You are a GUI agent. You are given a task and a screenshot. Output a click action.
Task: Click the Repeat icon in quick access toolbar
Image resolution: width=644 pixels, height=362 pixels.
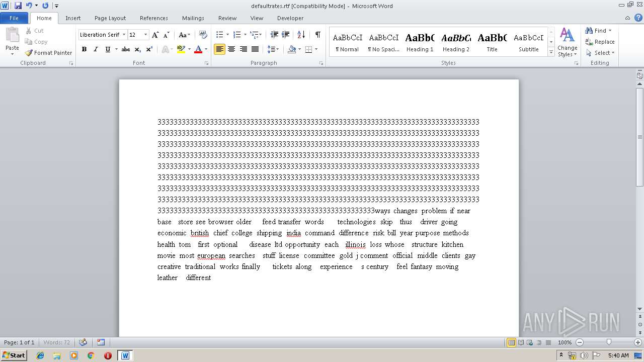(45, 6)
